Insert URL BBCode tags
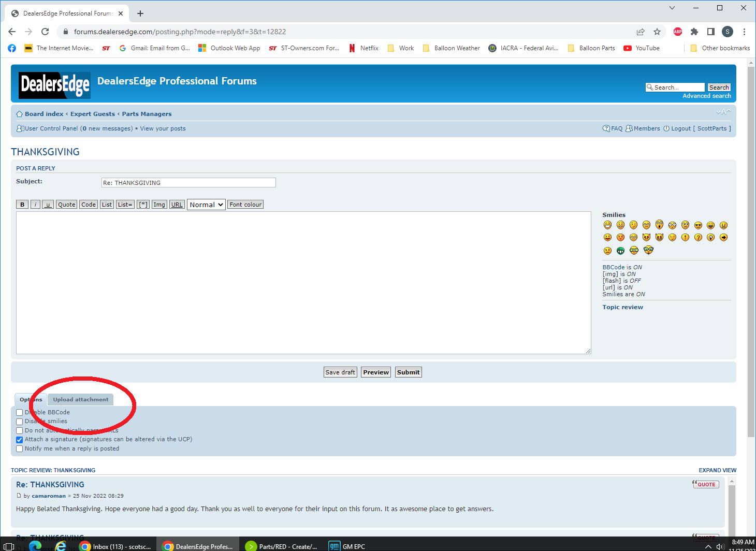The height and width of the screenshot is (551, 756). pos(177,205)
